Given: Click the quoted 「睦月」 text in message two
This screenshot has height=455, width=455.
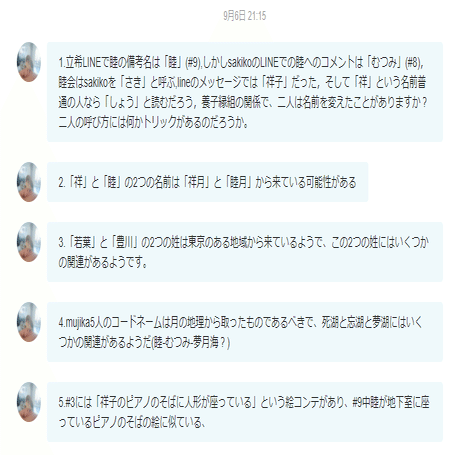Looking at the screenshot, I should click(x=238, y=182).
